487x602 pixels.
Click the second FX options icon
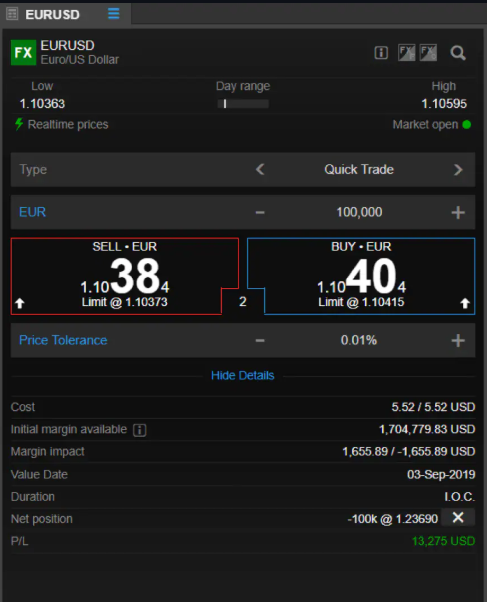(x=428, y=53)
